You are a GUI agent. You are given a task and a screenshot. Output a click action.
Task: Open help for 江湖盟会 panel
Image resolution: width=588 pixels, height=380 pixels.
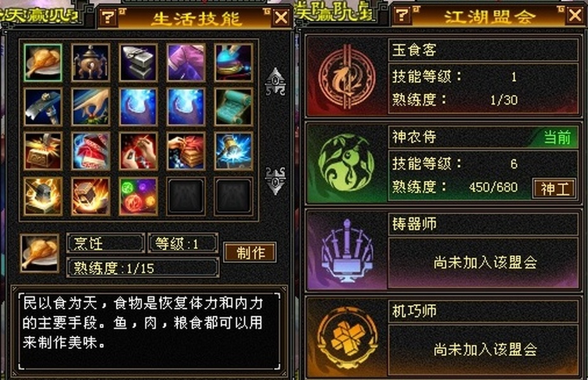401,15
